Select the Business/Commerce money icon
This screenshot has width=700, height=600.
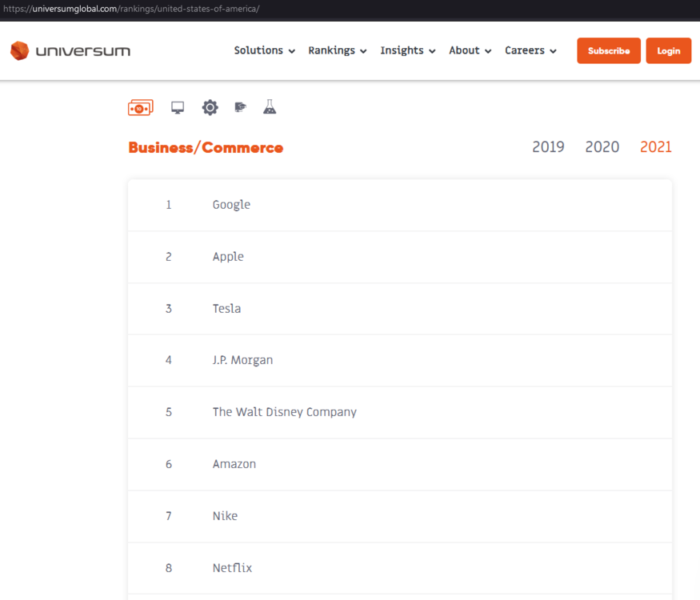[141, 108]
